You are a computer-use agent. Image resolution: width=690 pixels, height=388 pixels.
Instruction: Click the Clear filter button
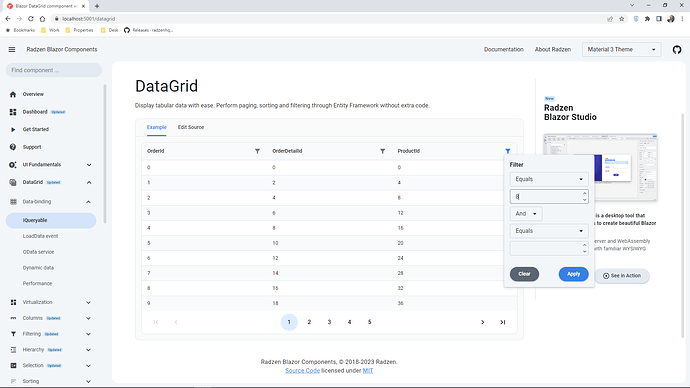525,274
